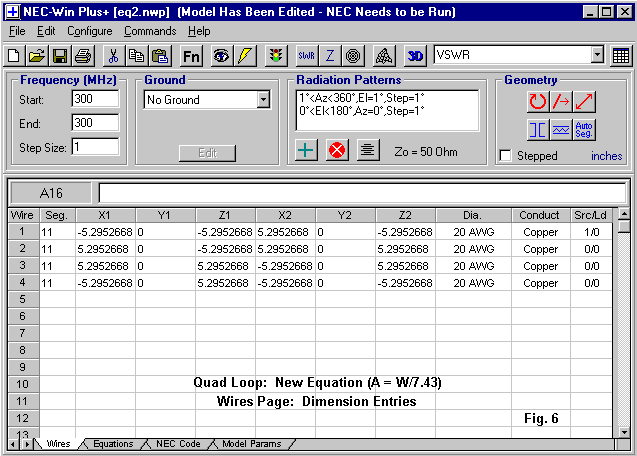The image size is (637, 456).
Task: Click the green plus add pattern icon
Action: (308, 150)
